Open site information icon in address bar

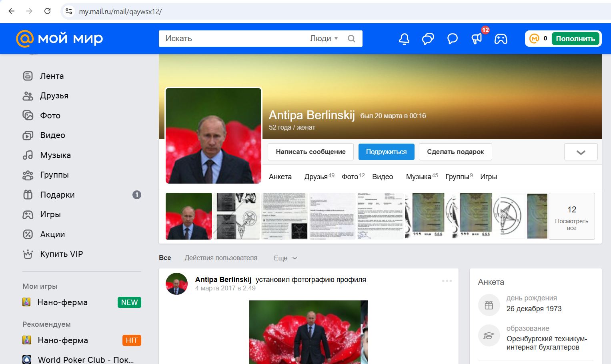click(69, 11)
